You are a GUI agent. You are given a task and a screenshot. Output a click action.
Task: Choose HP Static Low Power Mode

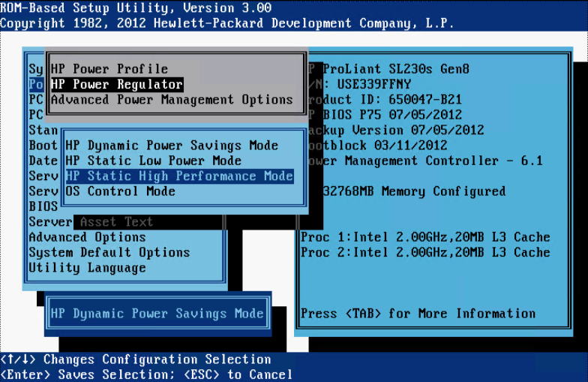[x=153, y=161]
